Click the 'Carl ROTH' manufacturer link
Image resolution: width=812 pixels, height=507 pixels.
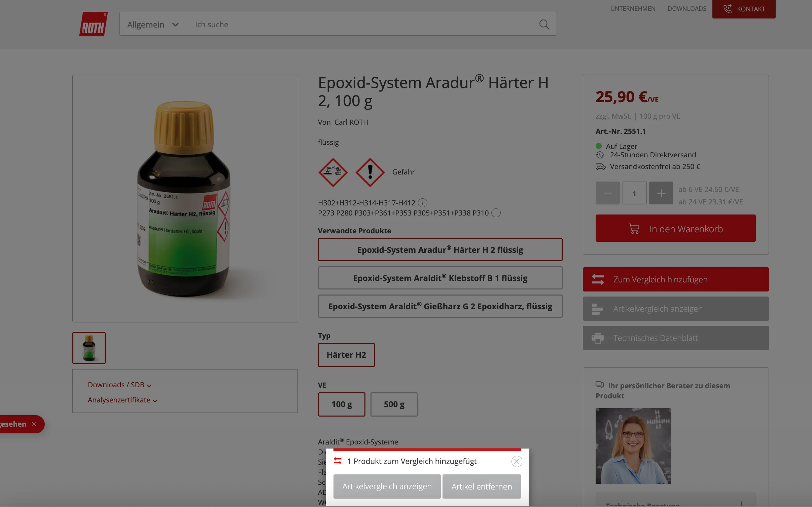click(351, 122)
